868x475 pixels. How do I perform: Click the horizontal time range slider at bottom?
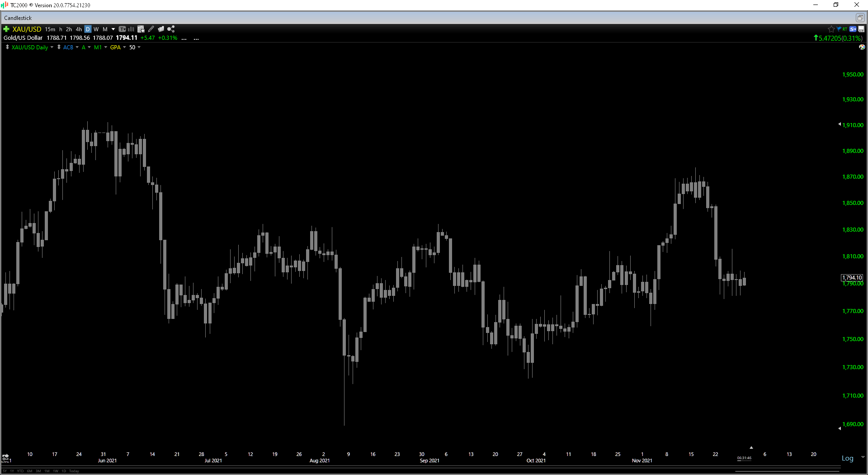coord(787,471)
